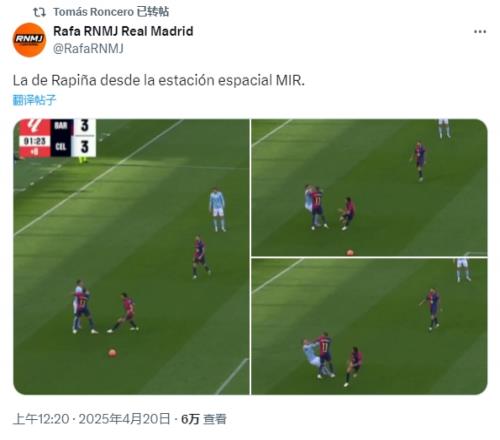The image size is (500, 440).
Task: Open the bottom-right match image
Action: [369, 326]
